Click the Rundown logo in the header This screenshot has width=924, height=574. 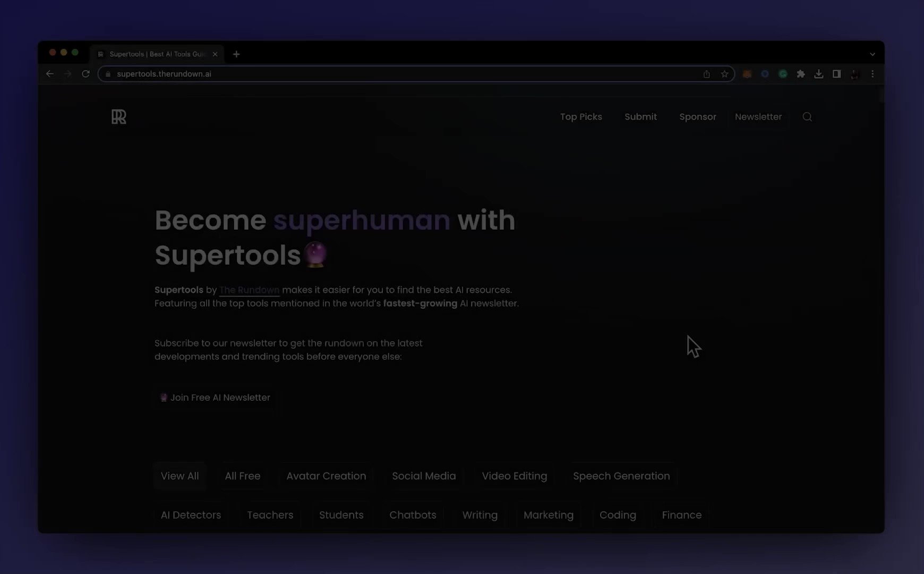pos(118,116)
